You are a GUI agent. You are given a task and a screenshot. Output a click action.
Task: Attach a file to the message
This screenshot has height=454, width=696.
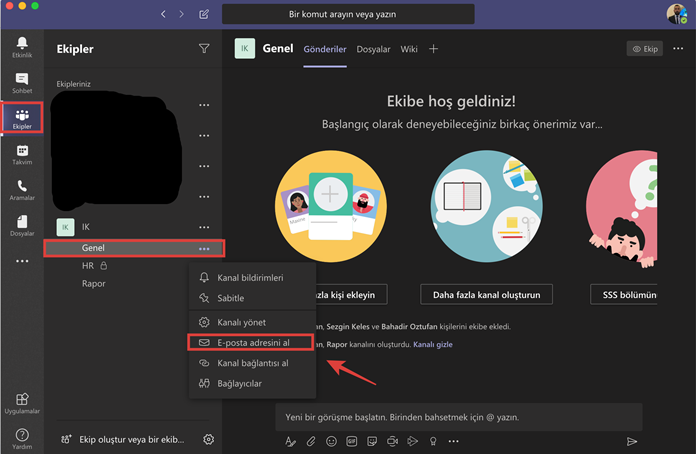tap(311, 441)
